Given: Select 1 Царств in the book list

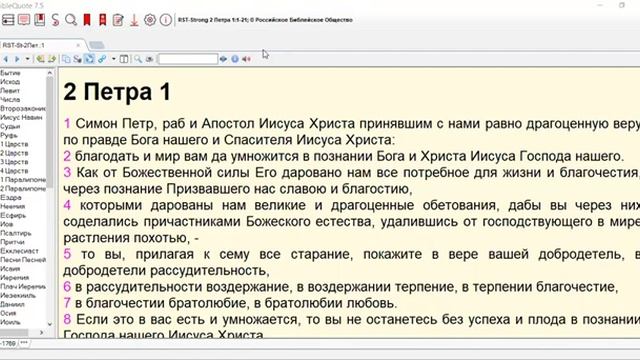Looking at the screenshot, I should point(14,144).
